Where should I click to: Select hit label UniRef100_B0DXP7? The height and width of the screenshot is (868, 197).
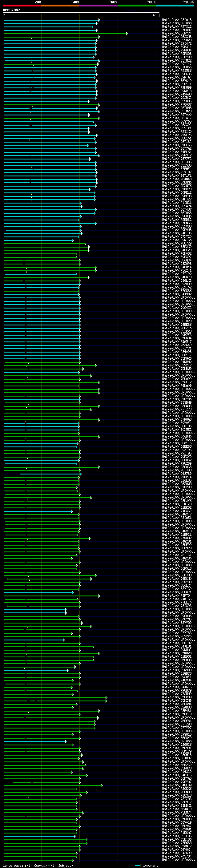[177, 257]
